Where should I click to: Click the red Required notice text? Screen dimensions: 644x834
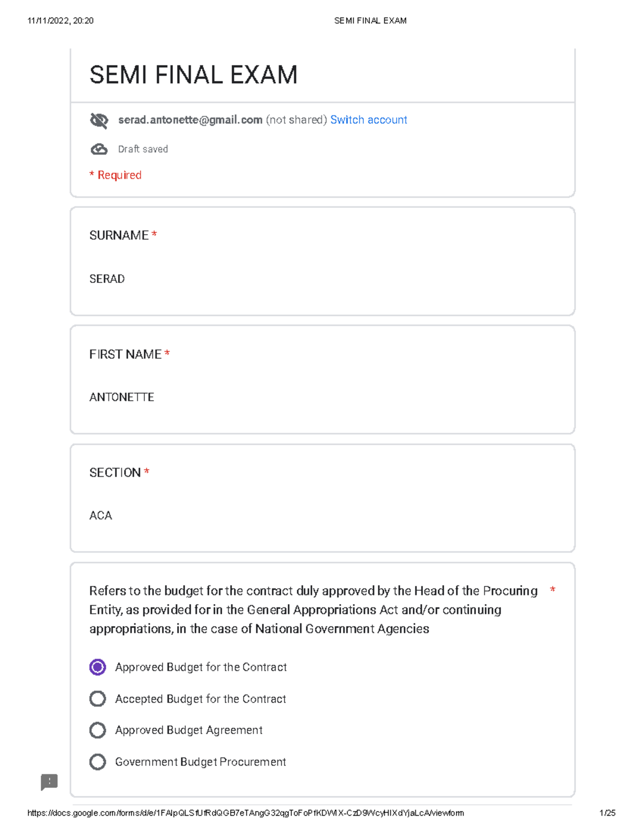coord(115,175)
